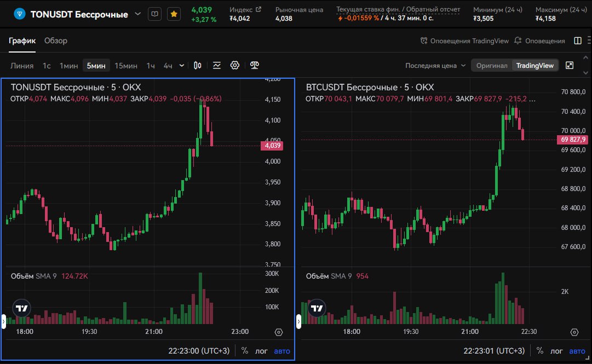Click the TONUSDT Бессрочные chart title
Image resolution: width=592 pixels, height=364 pixels.
76,87
